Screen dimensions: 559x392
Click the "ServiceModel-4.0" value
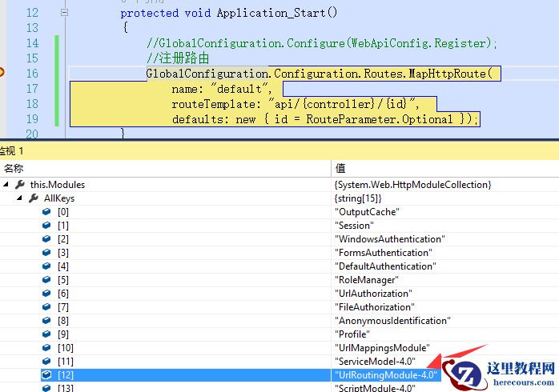tap(375, 362)
